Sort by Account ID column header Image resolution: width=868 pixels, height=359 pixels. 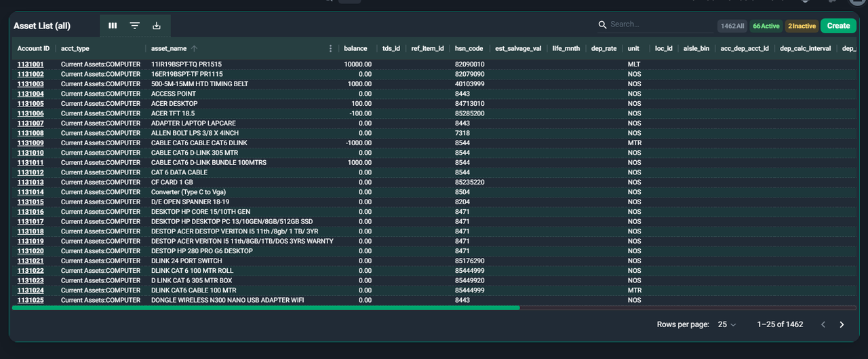(x=34, y=49)
